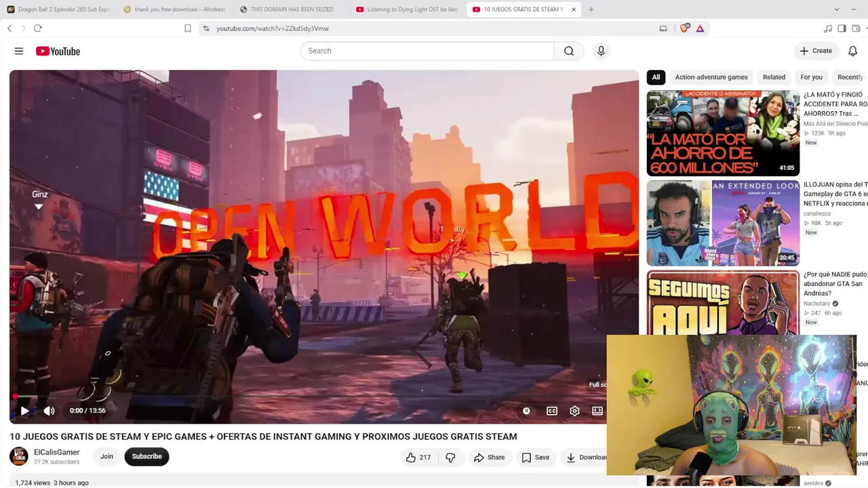868x488 pixels.
Task: Seek using the video progress bar
Action: click(324, 396)
